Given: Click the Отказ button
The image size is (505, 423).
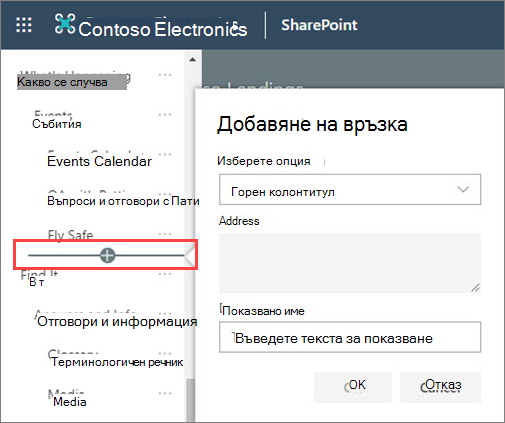Looking at the screenshot, I should tap(440, 387).
